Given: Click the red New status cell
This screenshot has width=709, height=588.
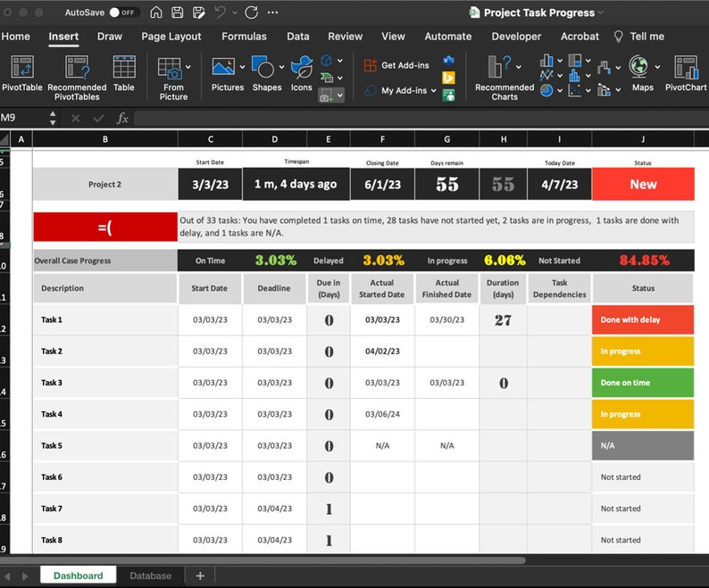Looking at the screenshot, I should pos(643,184).
